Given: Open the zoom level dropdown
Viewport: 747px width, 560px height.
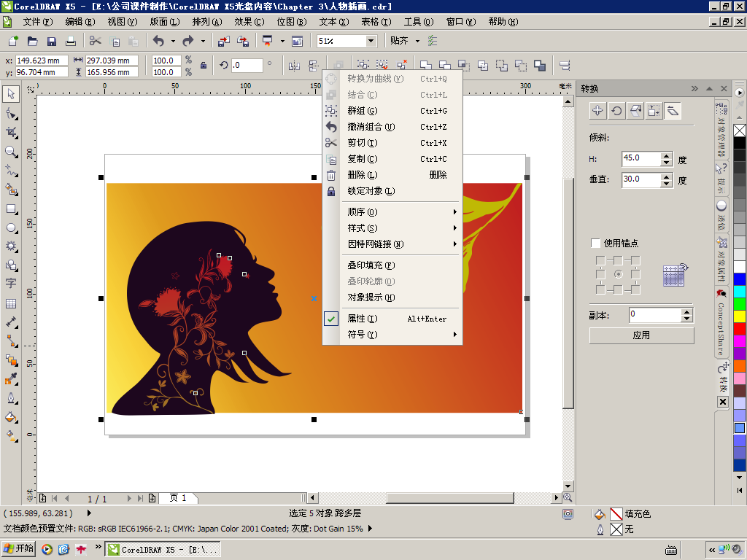Looking at the screenshot, I should [x=371, y=41].
